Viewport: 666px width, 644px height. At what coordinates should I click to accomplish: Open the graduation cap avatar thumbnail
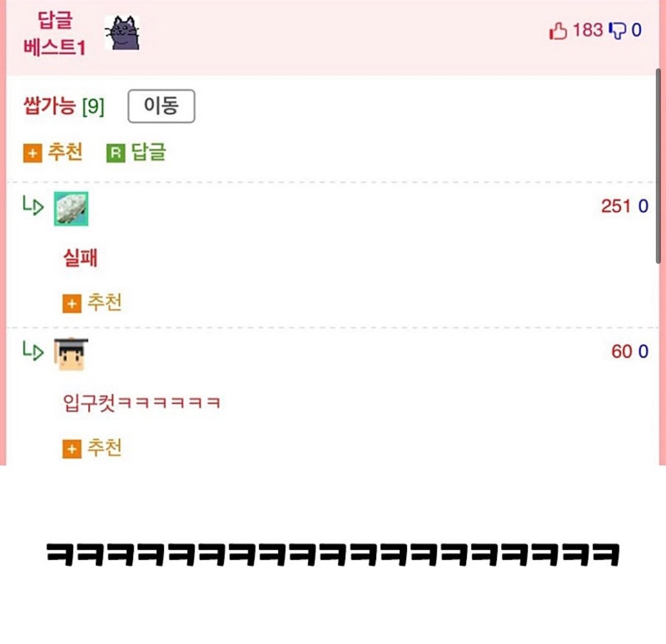click(71, 354)
